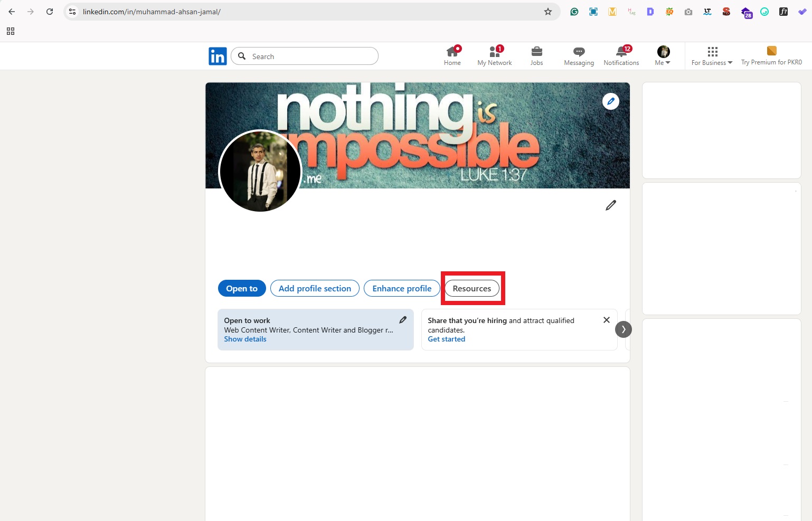Open the Me tab in navigation
The height and width of the screenshot is (521, 812).
[663, 55]
